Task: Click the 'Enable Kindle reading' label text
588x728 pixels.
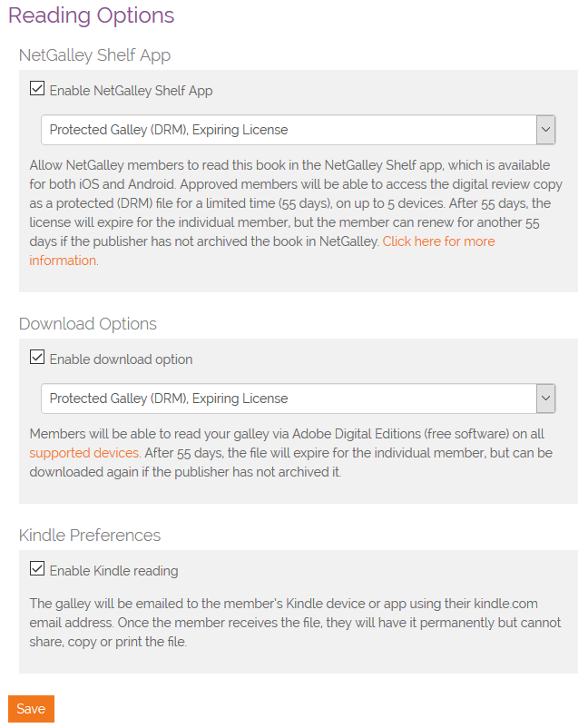Action: click(x=113, y=571)
